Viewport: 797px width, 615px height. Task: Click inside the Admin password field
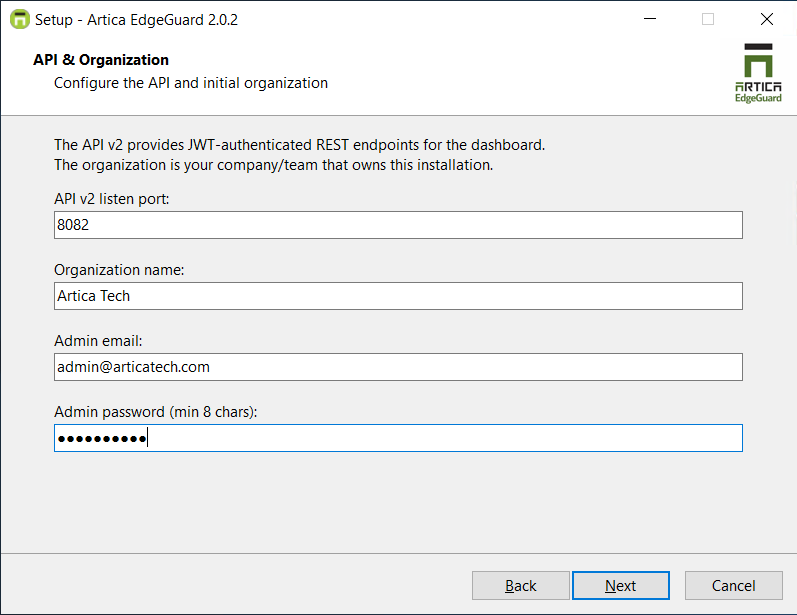click(x=398, y=438)
